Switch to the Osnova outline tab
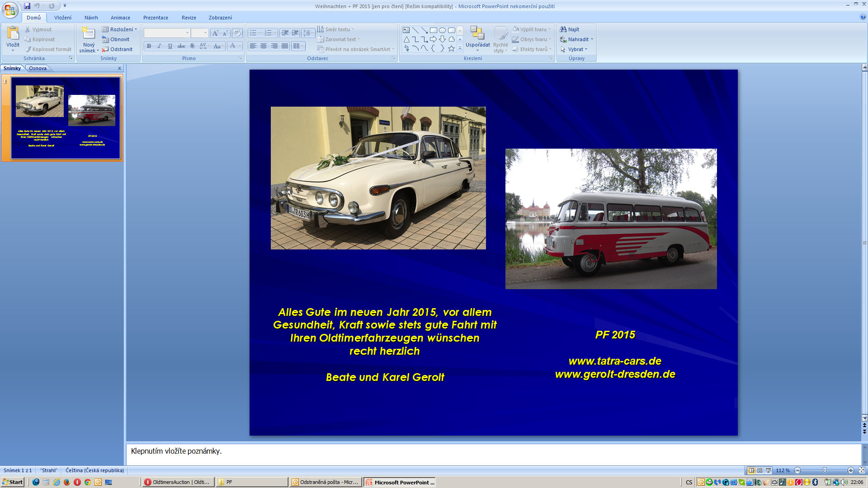868x488 pixels. pos(38,68)
